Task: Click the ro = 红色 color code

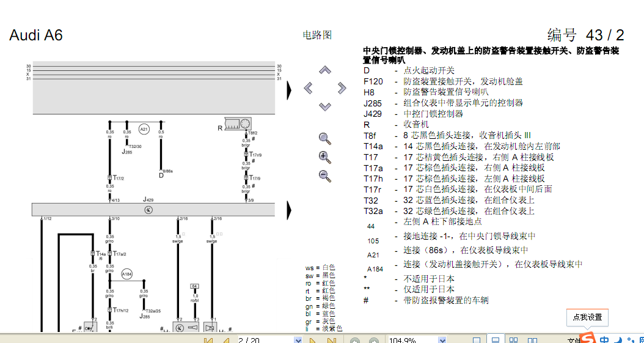Action: pos(320,284)
